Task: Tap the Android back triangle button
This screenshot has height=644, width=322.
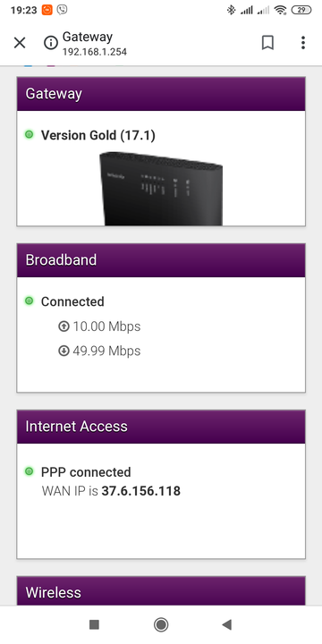Action: pyautogui.click(x=226, y=624)
